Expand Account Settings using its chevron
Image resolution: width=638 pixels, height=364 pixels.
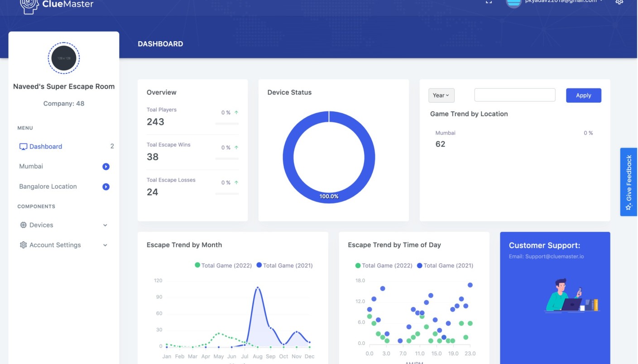[x=105, y=245]
